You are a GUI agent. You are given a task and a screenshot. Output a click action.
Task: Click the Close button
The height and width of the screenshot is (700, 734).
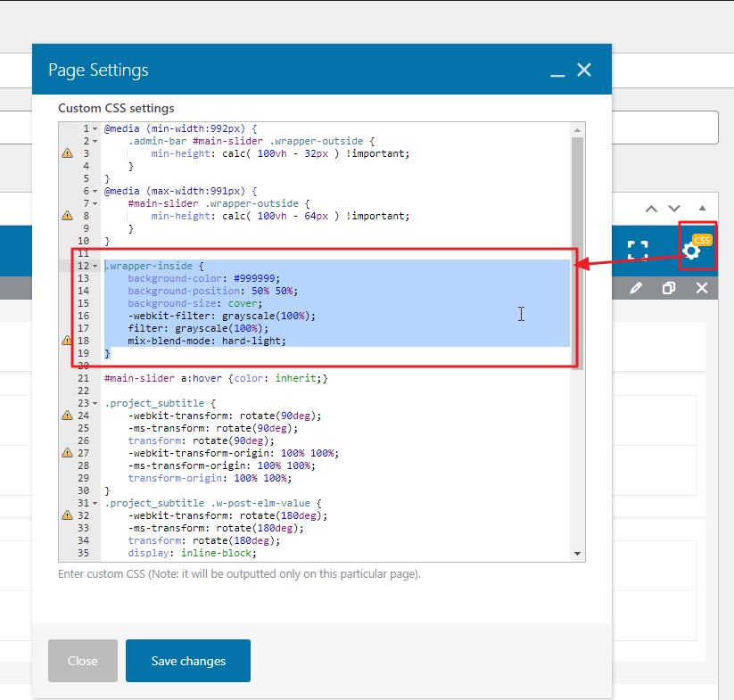coord(83,661)
